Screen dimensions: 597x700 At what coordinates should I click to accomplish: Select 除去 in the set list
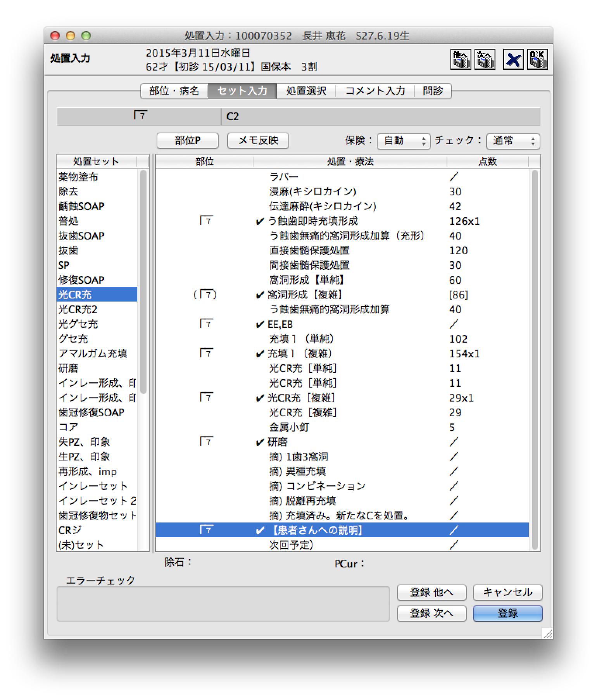click(97, 192)
